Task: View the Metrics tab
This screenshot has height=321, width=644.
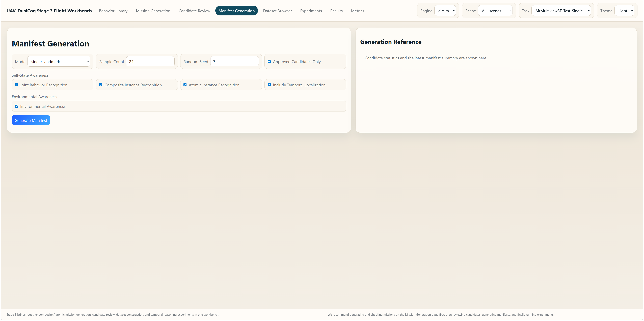Action: (x=358, y=11)
